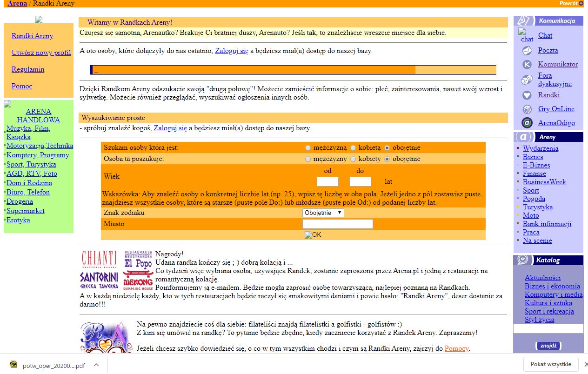This screenshot has width=588, height=374.
Task: Click 'Zaloguj się' in recently joined sentence
Action: (232, 51)
